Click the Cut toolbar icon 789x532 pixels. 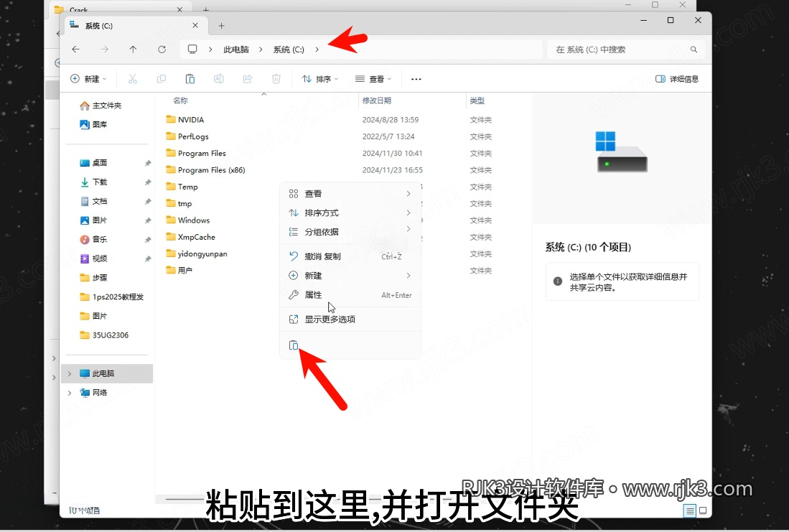coord(132,79)
